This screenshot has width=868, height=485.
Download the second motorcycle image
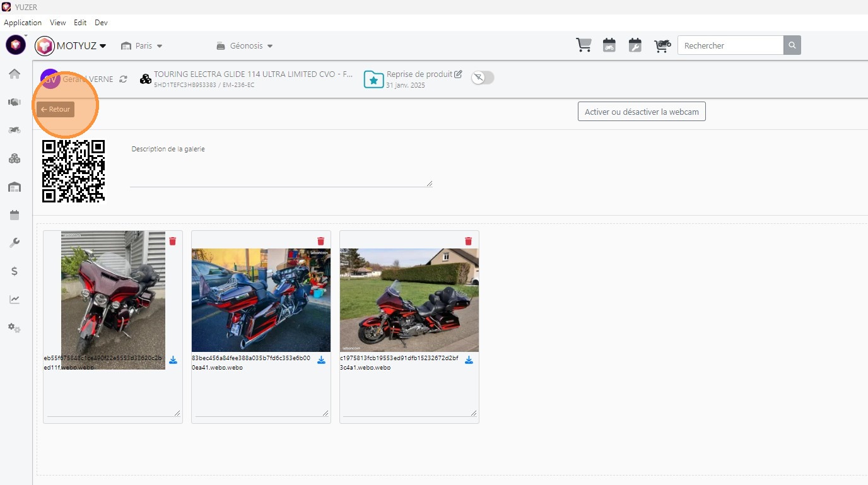pyautogui.click(x=321, y=360)
